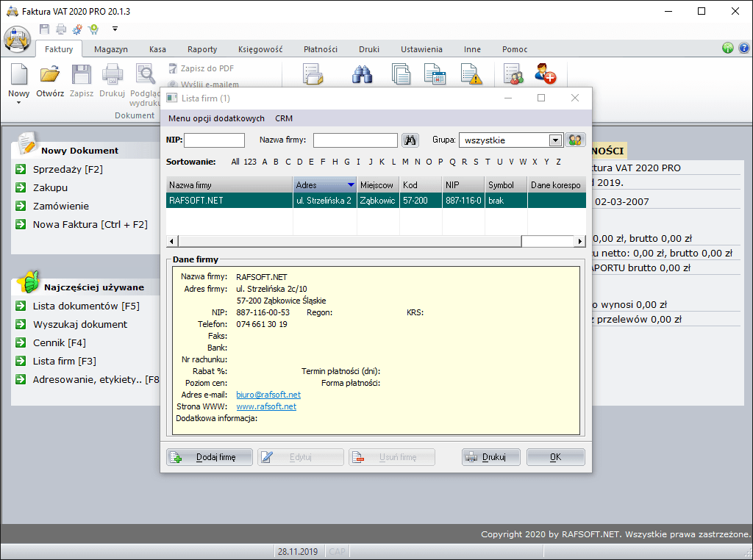
Task: Click the round application logo button
Action: point(18,40)
